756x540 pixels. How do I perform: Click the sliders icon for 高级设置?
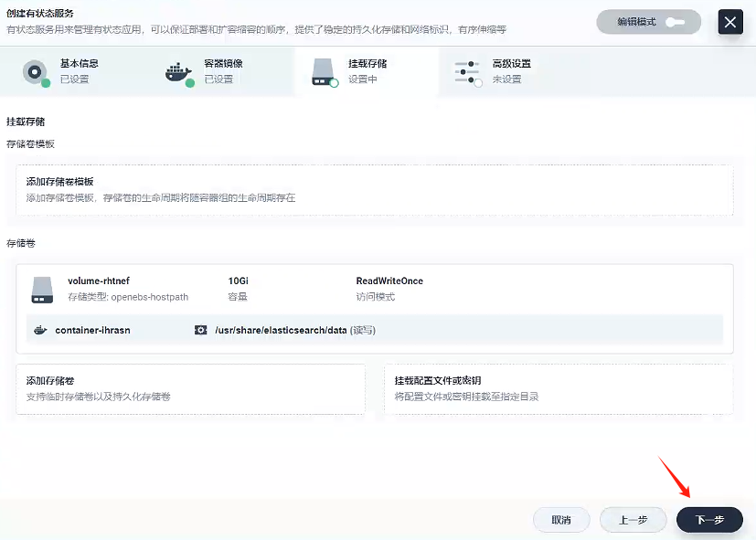click(468, 73)
